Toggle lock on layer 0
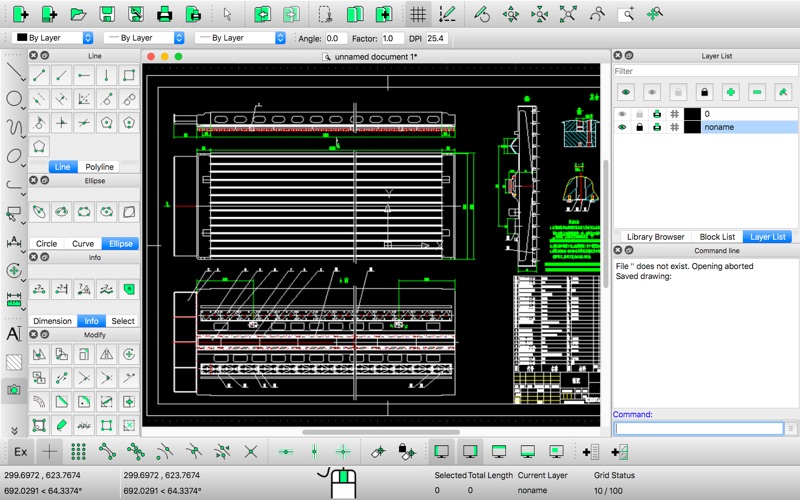The height and width of the screenshot is (500, 800). (x=640, y=114)
